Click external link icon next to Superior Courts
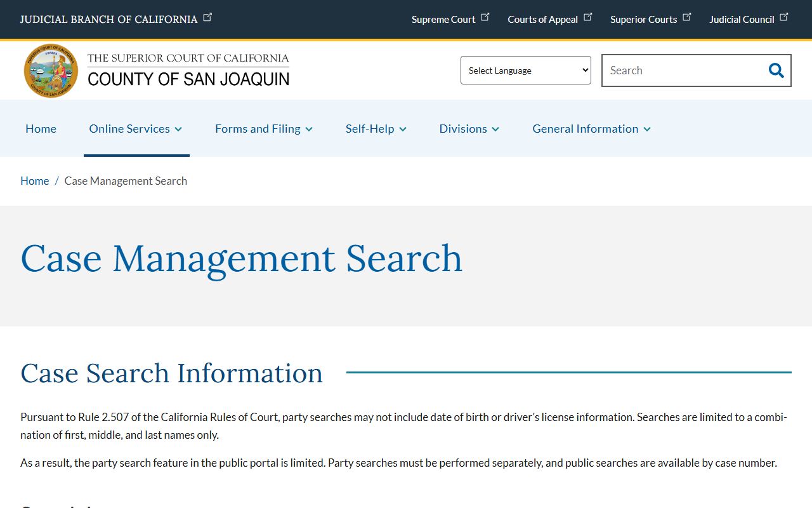Viewport: 812px width, 508px height. tap(686, 17)
